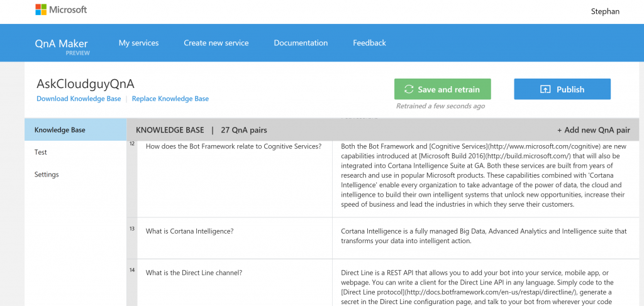Open My services

[138, 43]
